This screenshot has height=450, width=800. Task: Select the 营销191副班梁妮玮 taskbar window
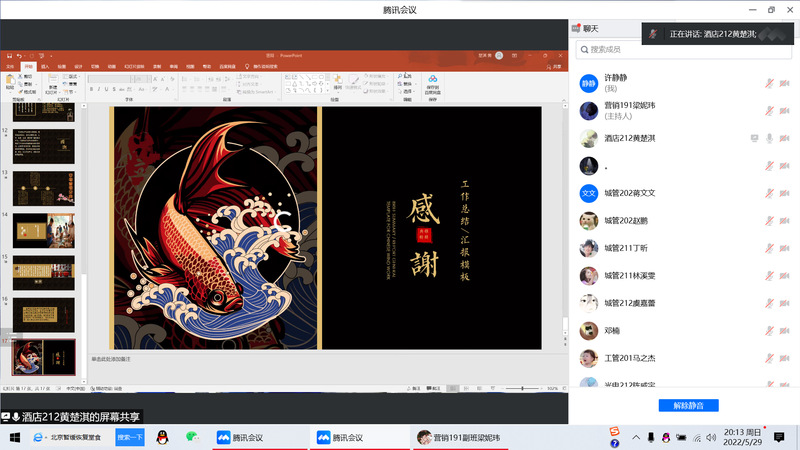(x=460, y=438)
